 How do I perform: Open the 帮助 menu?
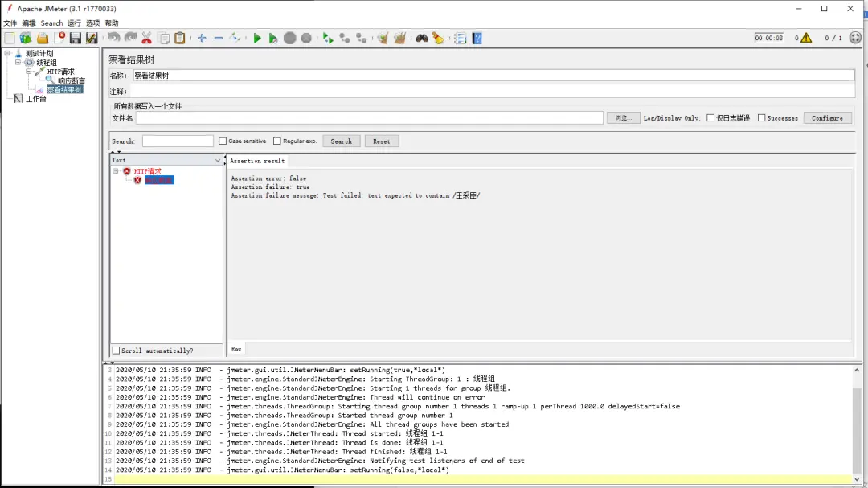pyautogui.click(x=112, y=23)
